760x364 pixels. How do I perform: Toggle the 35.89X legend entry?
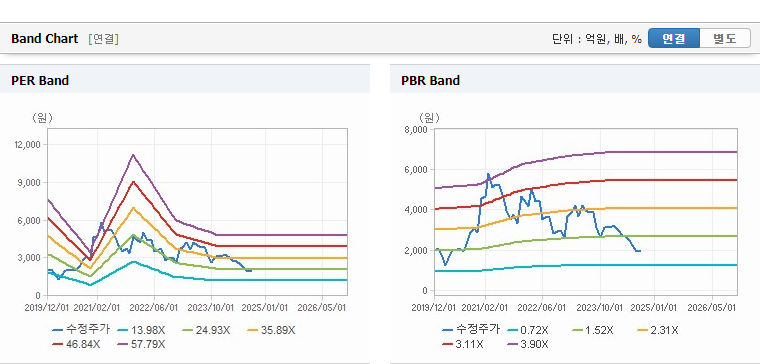coord(270,330)
